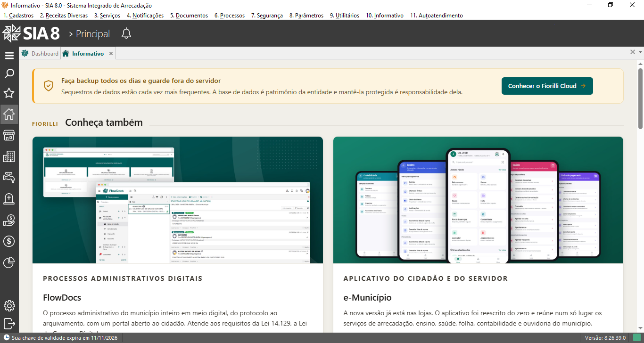This screenshot has width=644, height=343.
Task: Open the building icon in the sidebar
Action: click(x=9, y=156)
